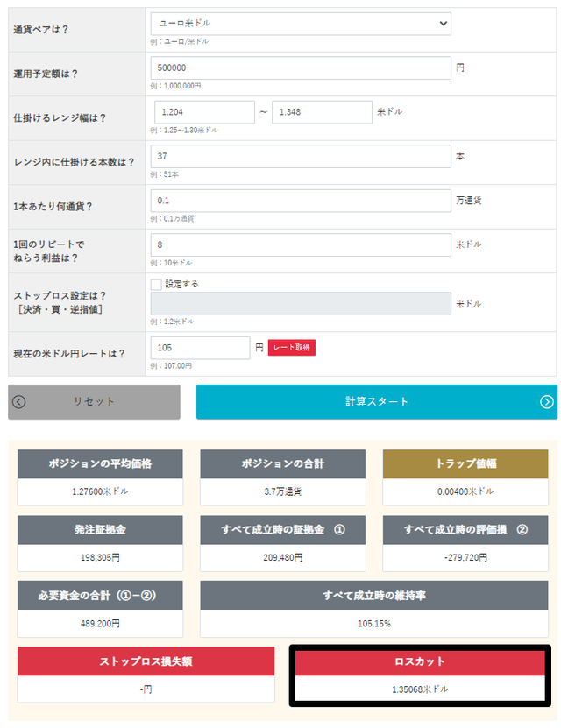Enable the stop loss 設定する checkbox
The width and height of the screenshot is (561, 728).
click(156, 284)
